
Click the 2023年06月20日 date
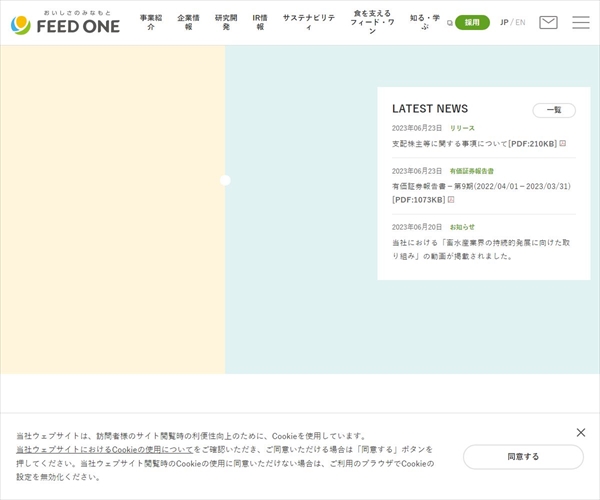pos(417,227)
